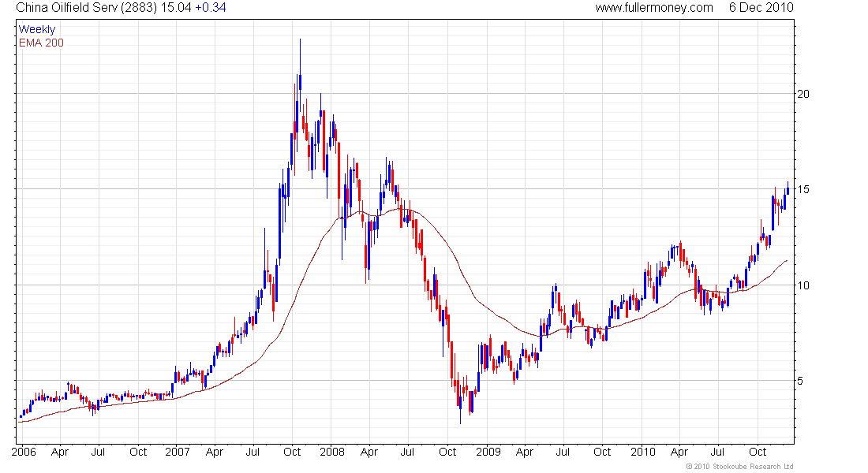Click the 'Oct' label just before 2009
This screenshot has height=473, width=868.
coord(447,452)
